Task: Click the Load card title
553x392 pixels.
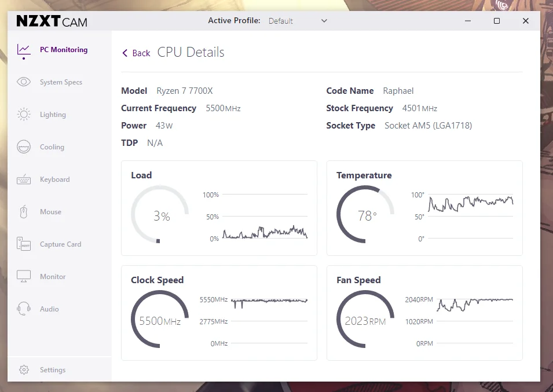Action: point(141,175)
